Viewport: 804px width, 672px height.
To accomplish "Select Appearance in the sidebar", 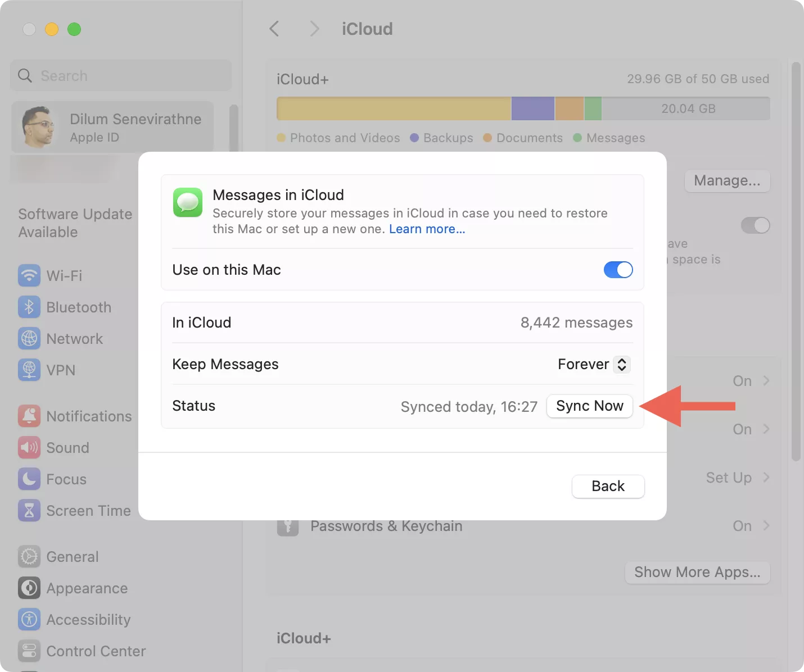I will [x=87, y=588].
